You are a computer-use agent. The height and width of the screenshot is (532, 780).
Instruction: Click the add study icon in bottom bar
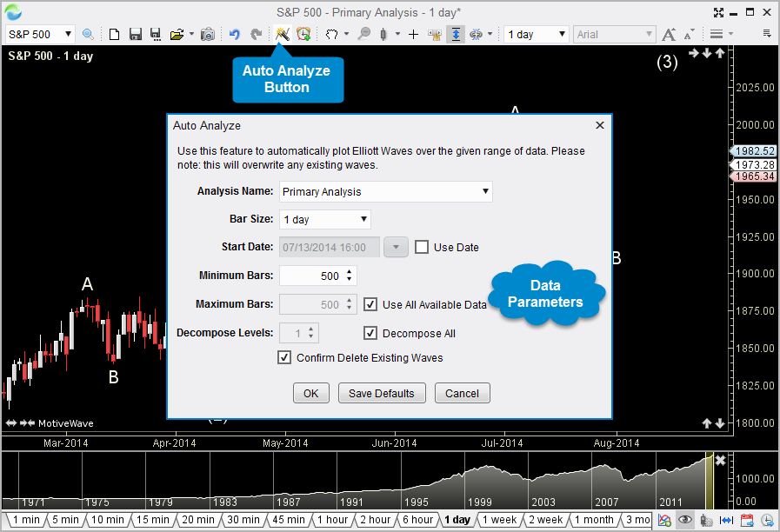pyautogui.click(x=664, y=520)
